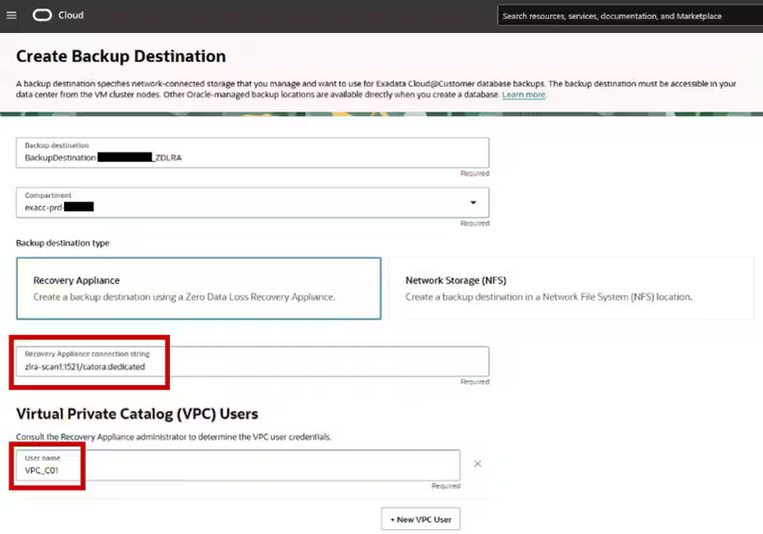
Task: Open the hamburger navigation menu
Action: 11,16
